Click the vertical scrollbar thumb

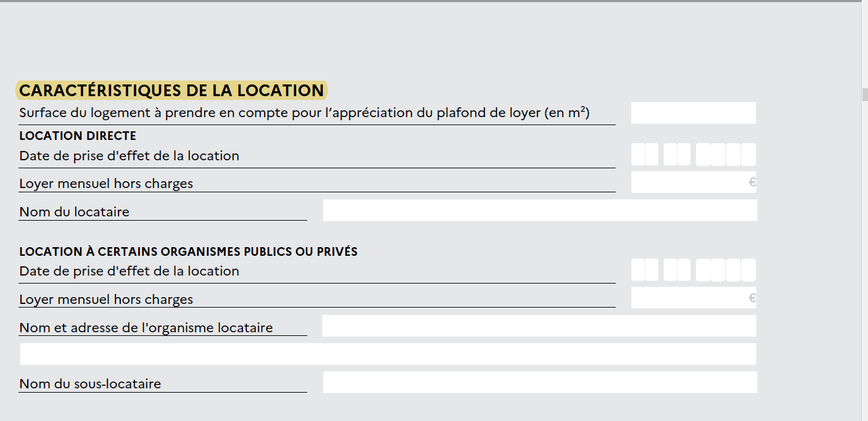pyautogui.click(x=864, y=94)
